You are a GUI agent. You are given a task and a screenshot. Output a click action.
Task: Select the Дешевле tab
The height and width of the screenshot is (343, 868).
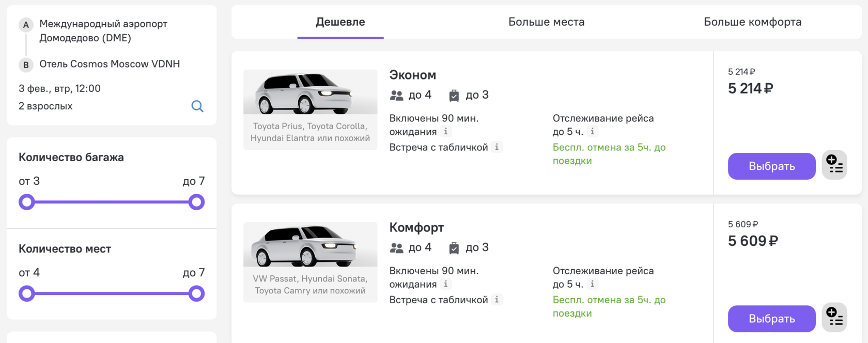[x=340, y=22]
